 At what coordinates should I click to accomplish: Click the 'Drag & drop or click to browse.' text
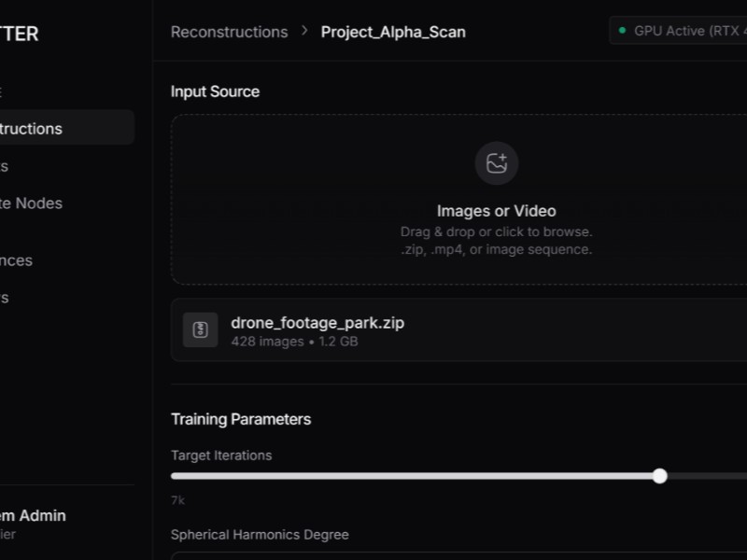click(x=497, y=231)
